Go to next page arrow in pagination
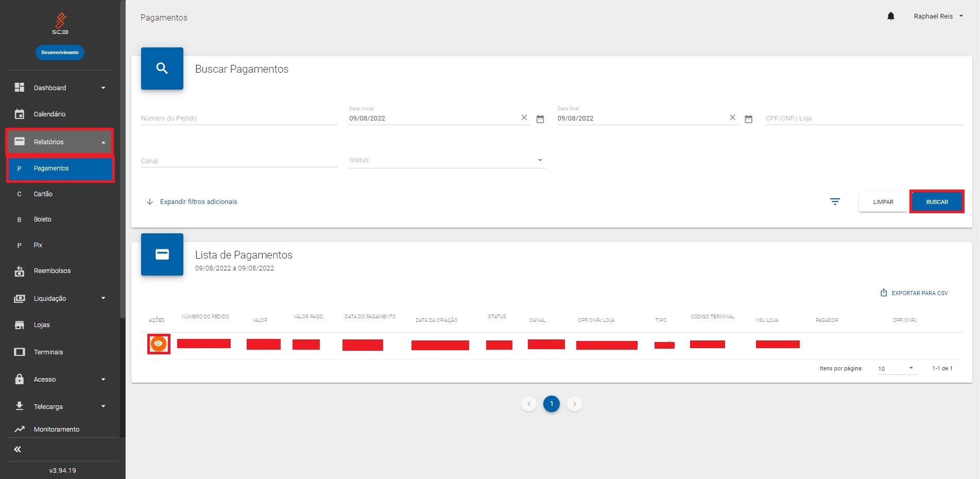This screenshot has width=980, height=479. click(574, 404)
